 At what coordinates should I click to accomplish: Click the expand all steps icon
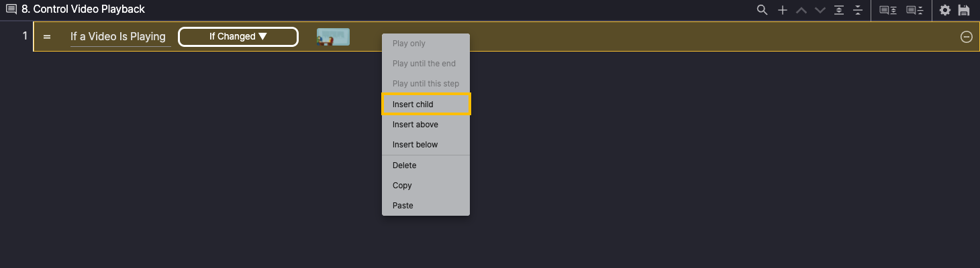coord(839,10)
